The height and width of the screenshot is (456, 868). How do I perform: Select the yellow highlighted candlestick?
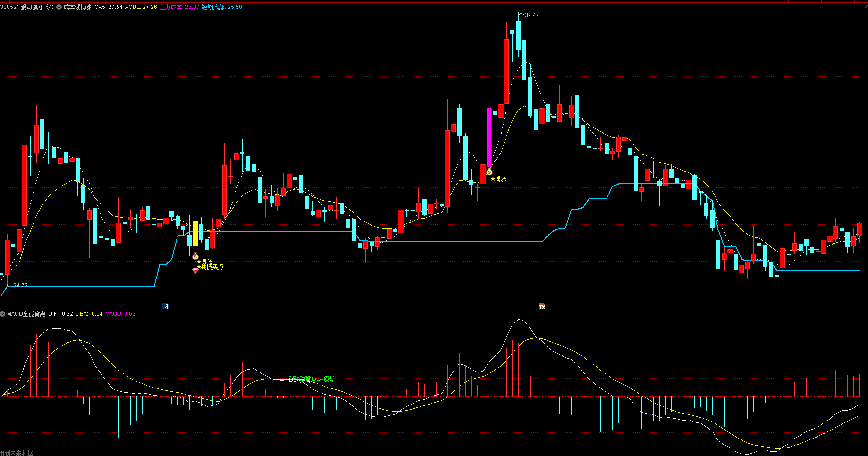tap(195, 234)
